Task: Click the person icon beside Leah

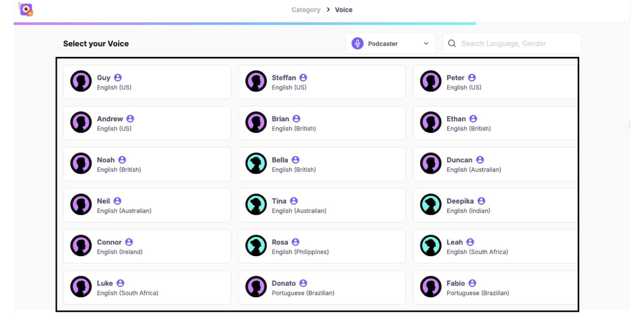Action: click(471, 242)
